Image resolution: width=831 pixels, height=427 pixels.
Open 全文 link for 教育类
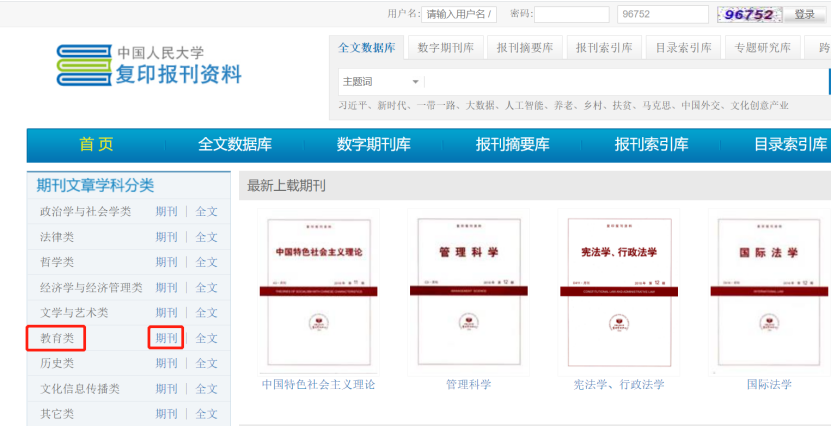207,338
